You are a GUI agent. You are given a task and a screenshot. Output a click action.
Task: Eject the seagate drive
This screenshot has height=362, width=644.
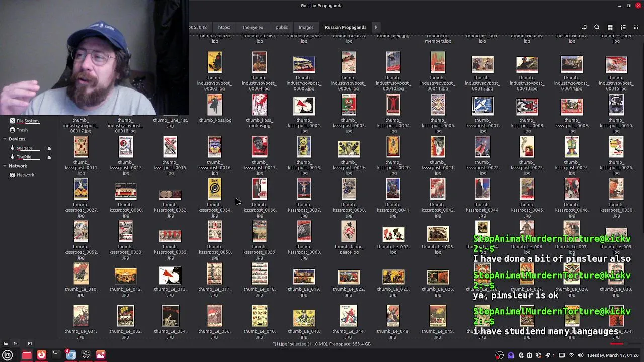pyautogui.click(x=49, y=148)
